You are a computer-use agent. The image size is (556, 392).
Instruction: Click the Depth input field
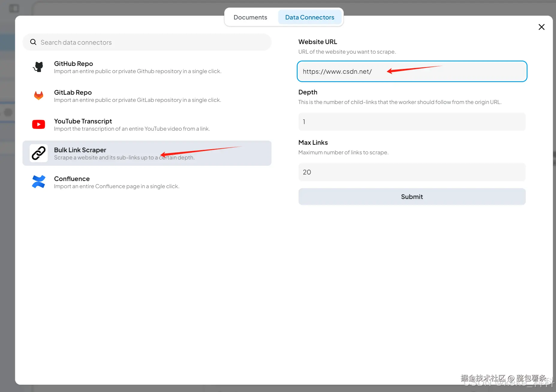[x=412, y=122]
